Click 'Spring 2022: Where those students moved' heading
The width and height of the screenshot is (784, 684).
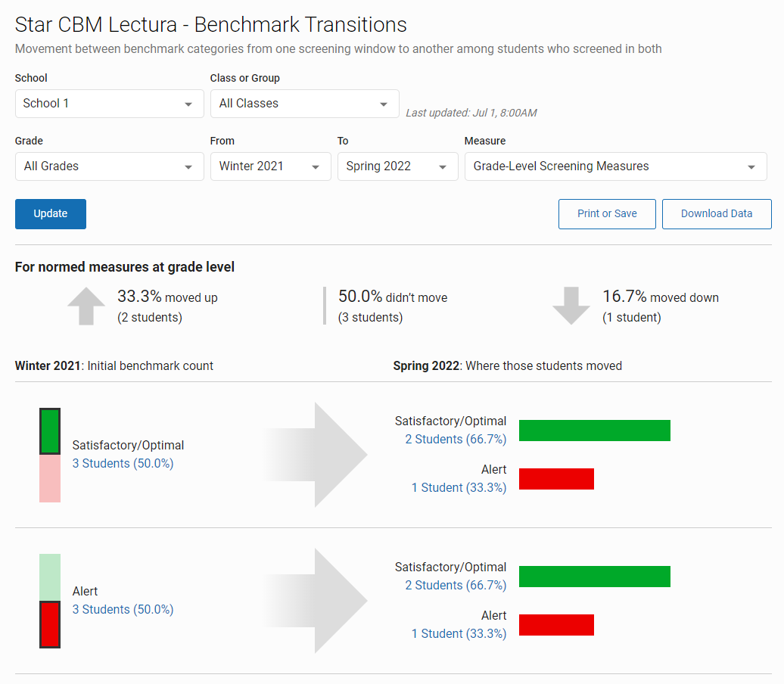coord(508,366)
